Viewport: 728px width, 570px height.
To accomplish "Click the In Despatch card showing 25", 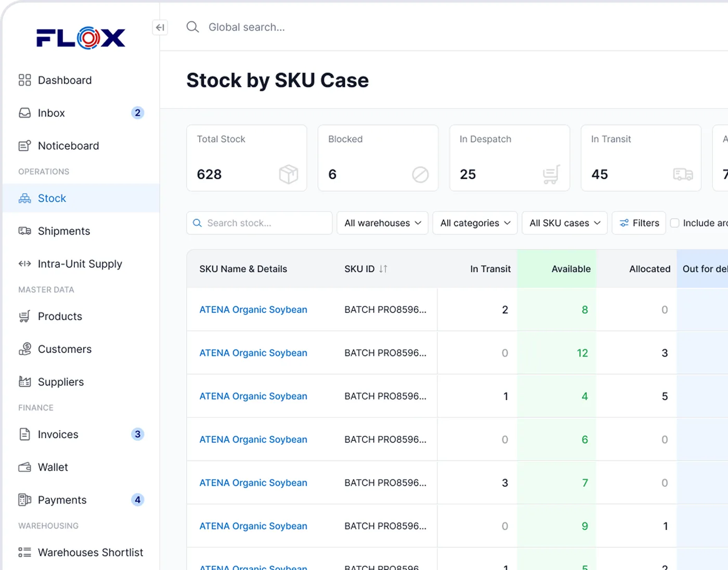I will [510, 158].
